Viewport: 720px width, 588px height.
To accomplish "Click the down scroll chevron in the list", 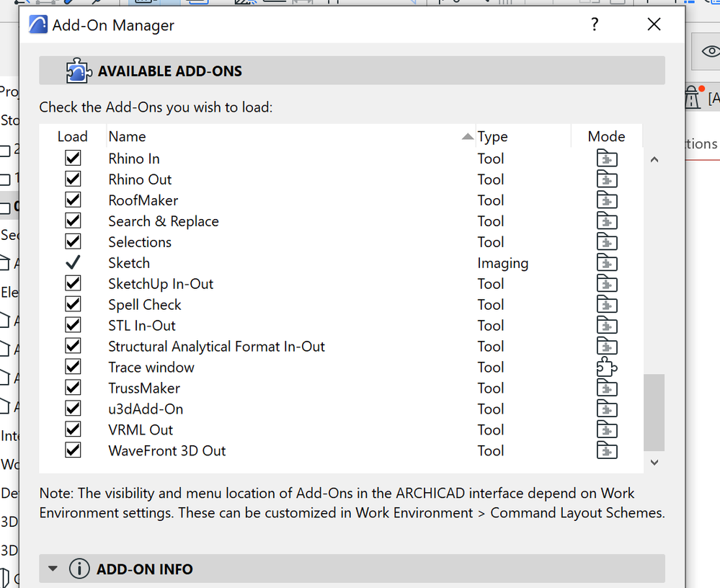I will pos(654,462).
